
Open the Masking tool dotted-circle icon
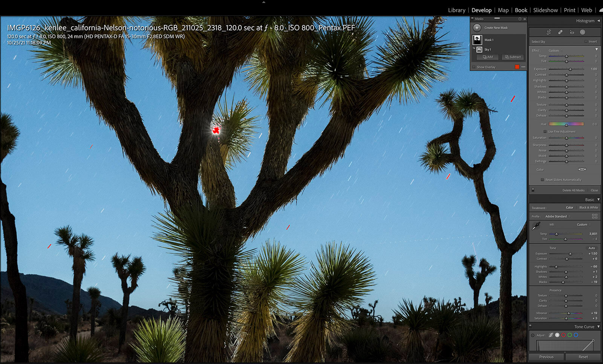[582, 32]
